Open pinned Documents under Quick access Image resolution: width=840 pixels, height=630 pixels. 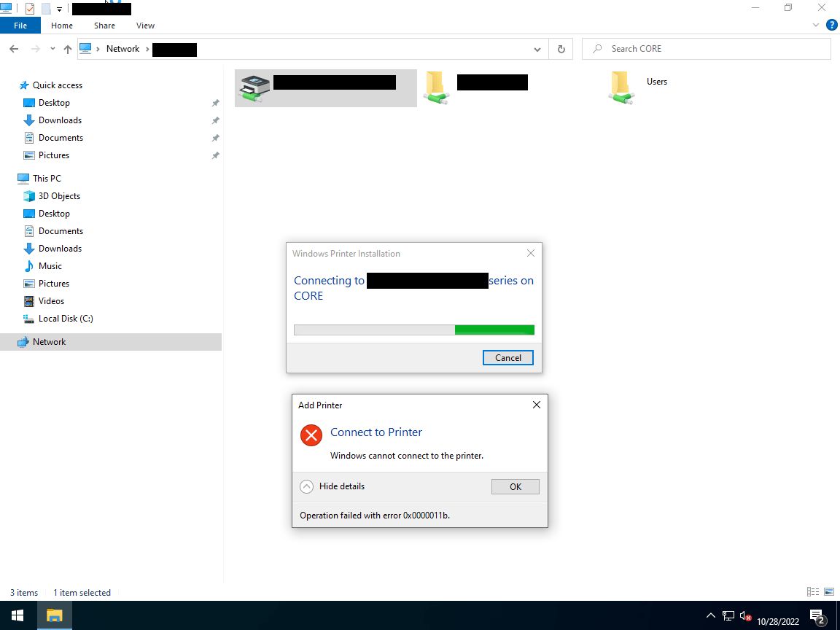click(x=61, y=138)
